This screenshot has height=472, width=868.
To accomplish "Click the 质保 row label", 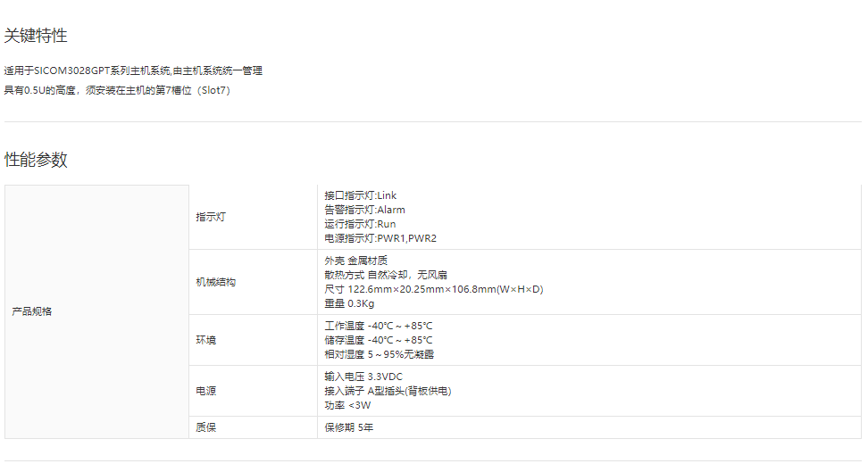I will (x=205, y=427).
